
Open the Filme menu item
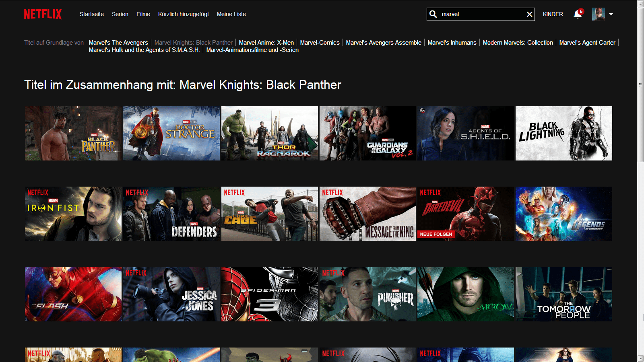click(x=143, y=14)
